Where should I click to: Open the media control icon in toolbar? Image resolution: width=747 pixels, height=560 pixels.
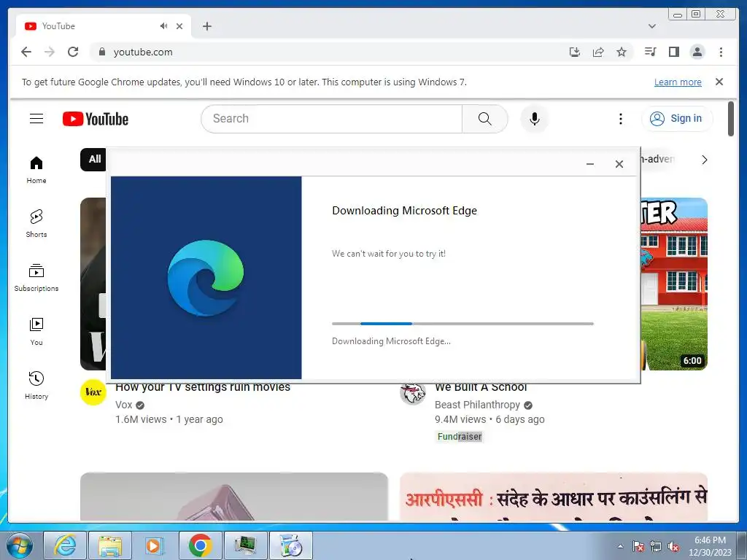coord(650,52)
